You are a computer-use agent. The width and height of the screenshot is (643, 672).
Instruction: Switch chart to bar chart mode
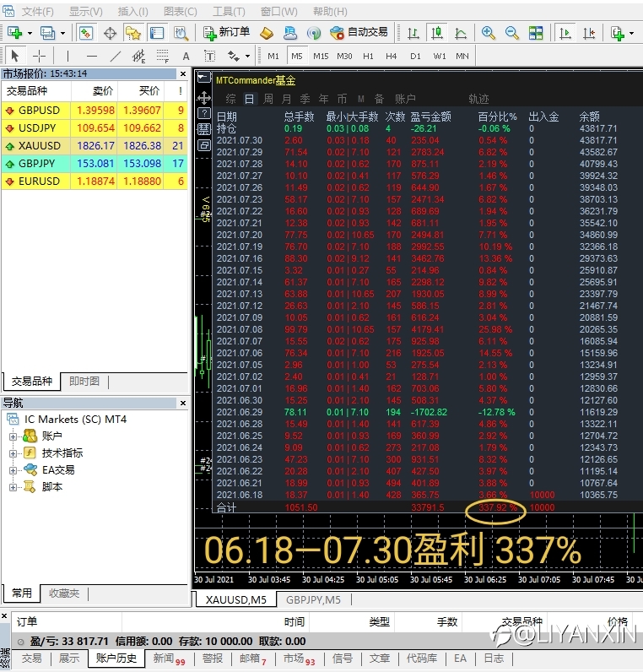tap(413, 33)
